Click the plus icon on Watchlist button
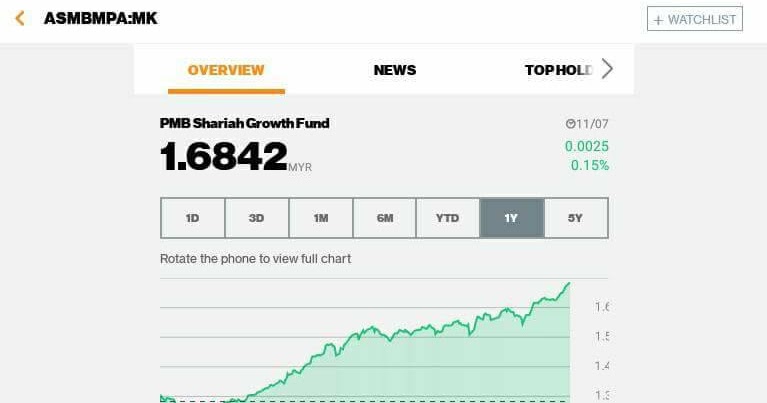The height and width of the screenshot is (403, 767). coord(658,20)
